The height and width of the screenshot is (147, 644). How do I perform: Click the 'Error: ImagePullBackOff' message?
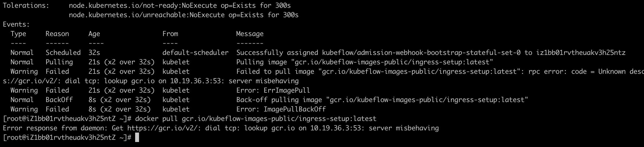(x=281, y=109)
